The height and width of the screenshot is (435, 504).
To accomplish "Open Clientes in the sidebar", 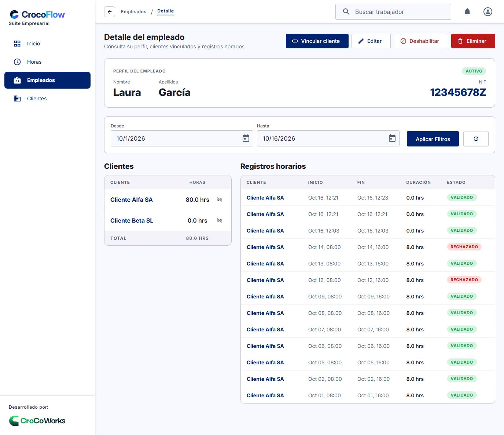I will click(x=47, y=98).
